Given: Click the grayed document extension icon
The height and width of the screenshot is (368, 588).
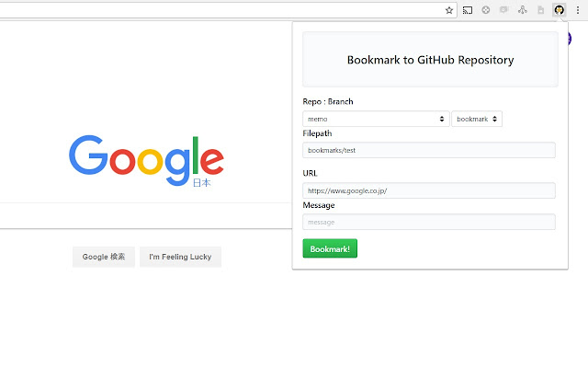Looking at the screenshot, I should tap(540, 10).
